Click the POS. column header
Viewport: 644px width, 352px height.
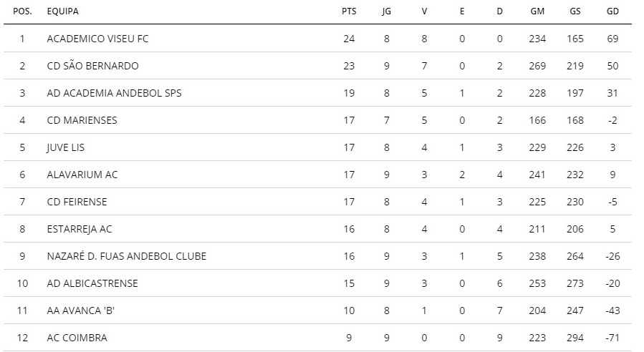22,11
